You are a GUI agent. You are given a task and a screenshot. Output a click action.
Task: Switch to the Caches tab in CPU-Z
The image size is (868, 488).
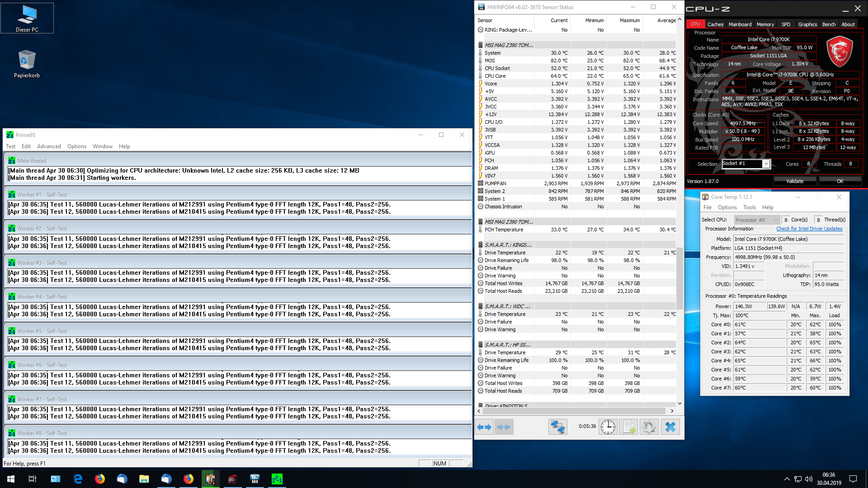[x=715, y=24]
